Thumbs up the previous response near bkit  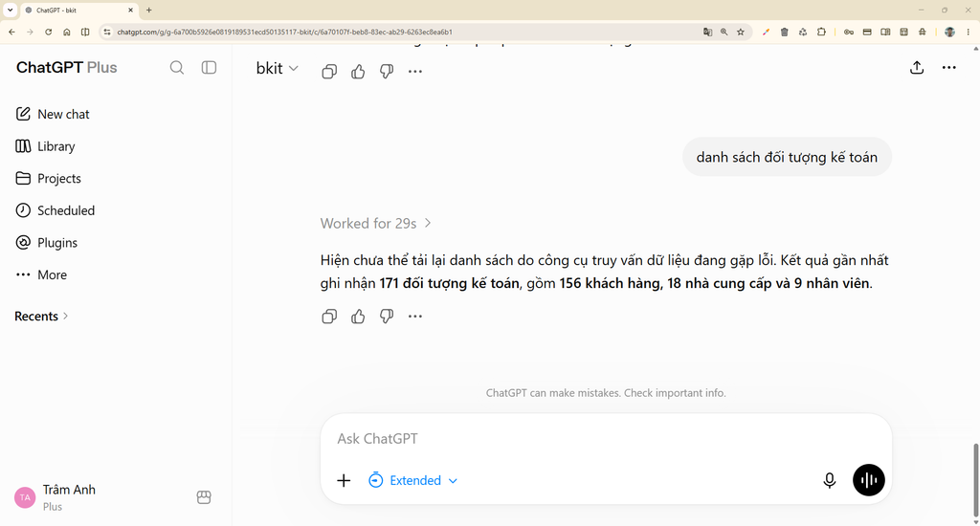[358, 71]
